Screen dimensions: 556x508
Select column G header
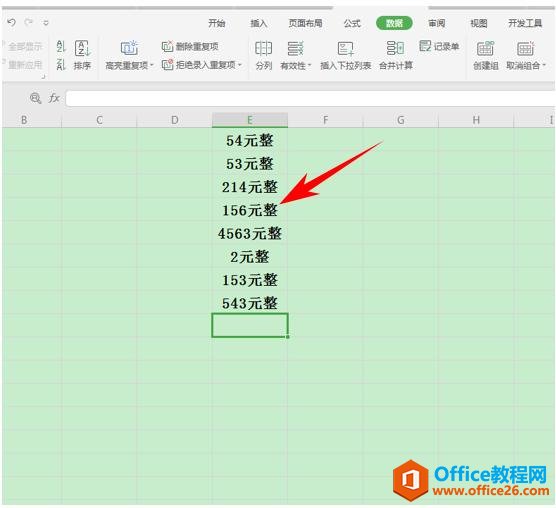coord(401,120)
